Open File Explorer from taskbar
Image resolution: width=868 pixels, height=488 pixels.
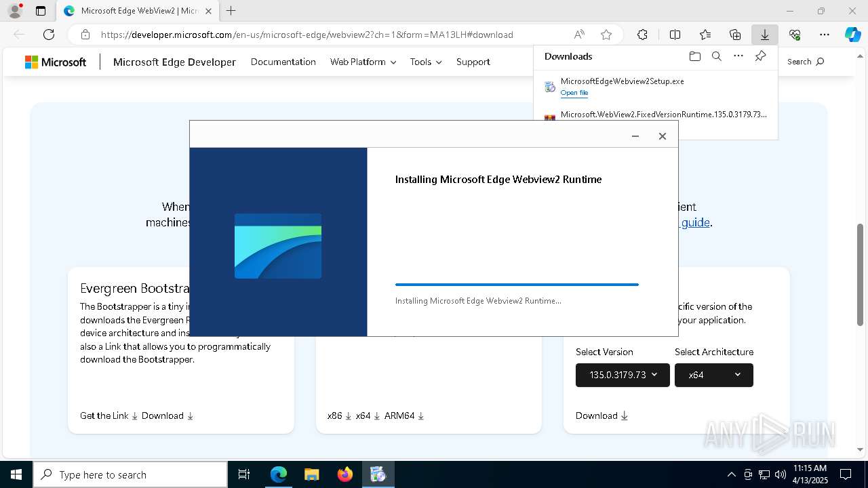pyautogui.click(x=312, y=474)
